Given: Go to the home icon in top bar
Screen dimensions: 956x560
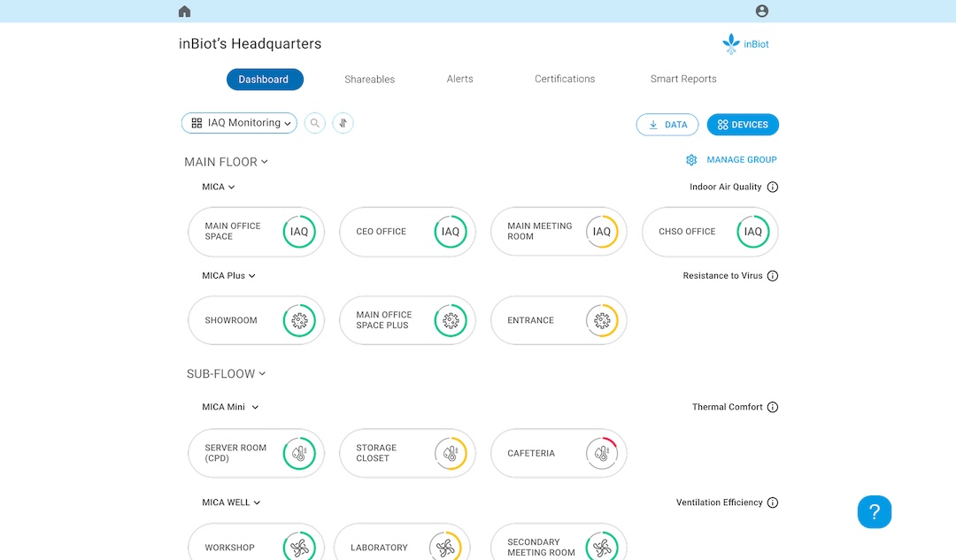Looking at the screenshot, I should tap(184, 12).
